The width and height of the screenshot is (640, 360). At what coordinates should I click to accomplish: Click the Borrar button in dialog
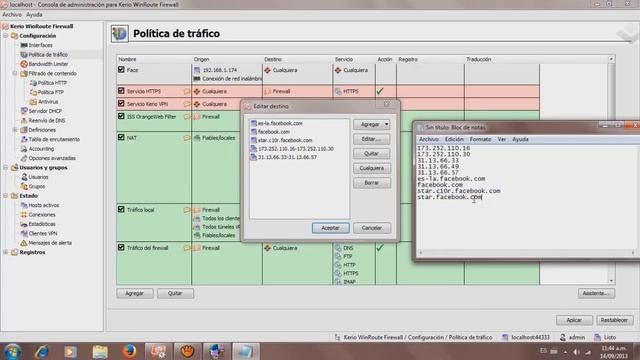click(x=372, y=183)
